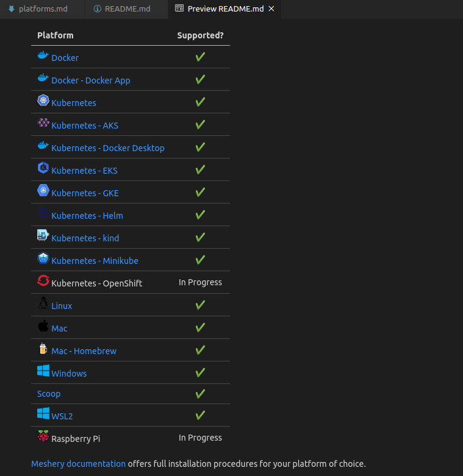Image resolution: width=463 pixels, height=476 pixels.
Task: Open the Kubernetes - Docker Desktop link
Action: (x=108, y=148)
